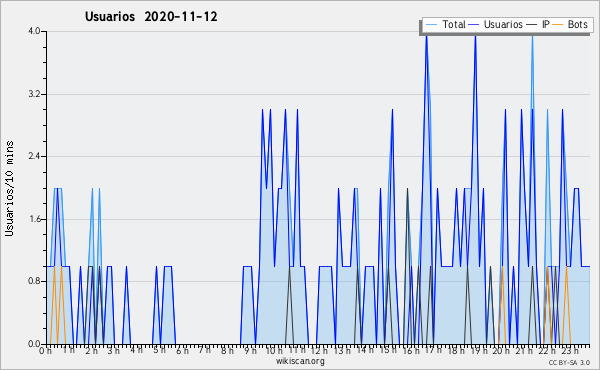Click the '3 h' x-axis label
600x370 pixels.
(114, 351)
